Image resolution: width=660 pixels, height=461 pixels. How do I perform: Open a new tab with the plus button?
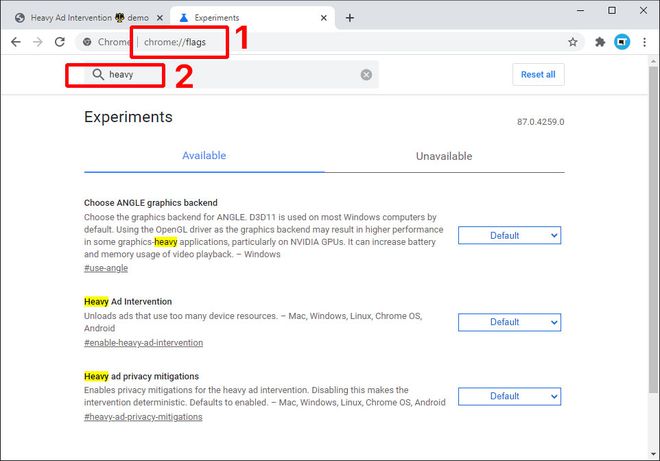[x=350, y=18]
